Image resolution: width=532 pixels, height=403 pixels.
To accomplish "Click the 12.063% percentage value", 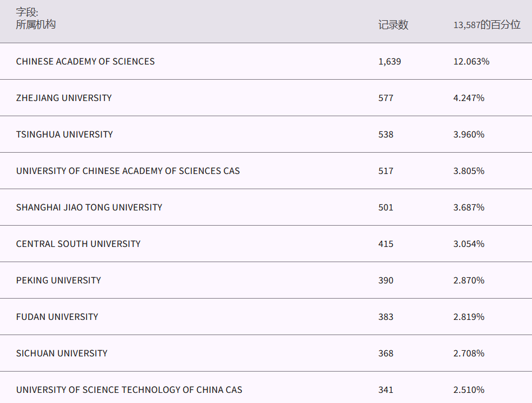I will (471, 61).
